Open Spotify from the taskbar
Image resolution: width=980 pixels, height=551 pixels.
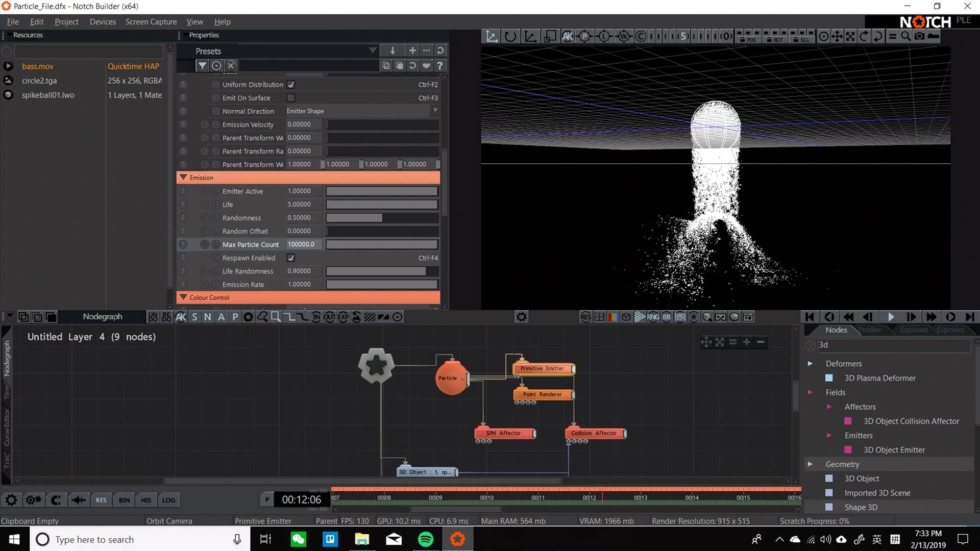(x=425, y=539)
